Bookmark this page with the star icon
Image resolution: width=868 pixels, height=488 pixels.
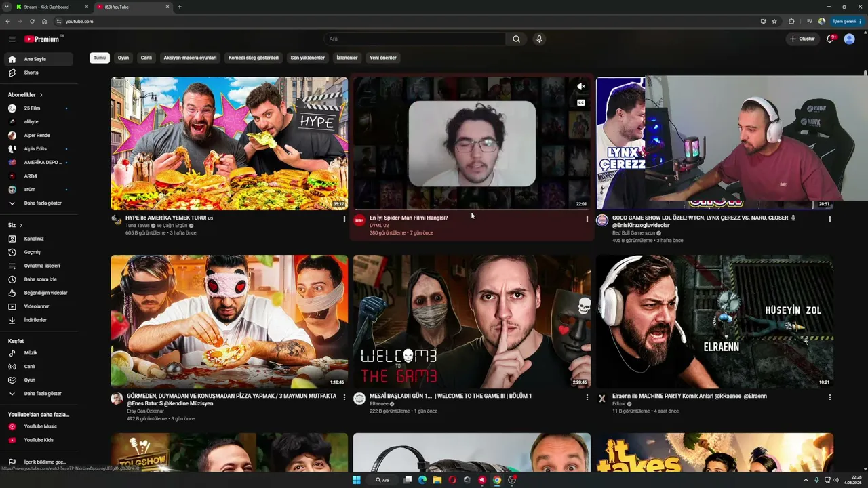pyautogui.click(x=774, y=22)
